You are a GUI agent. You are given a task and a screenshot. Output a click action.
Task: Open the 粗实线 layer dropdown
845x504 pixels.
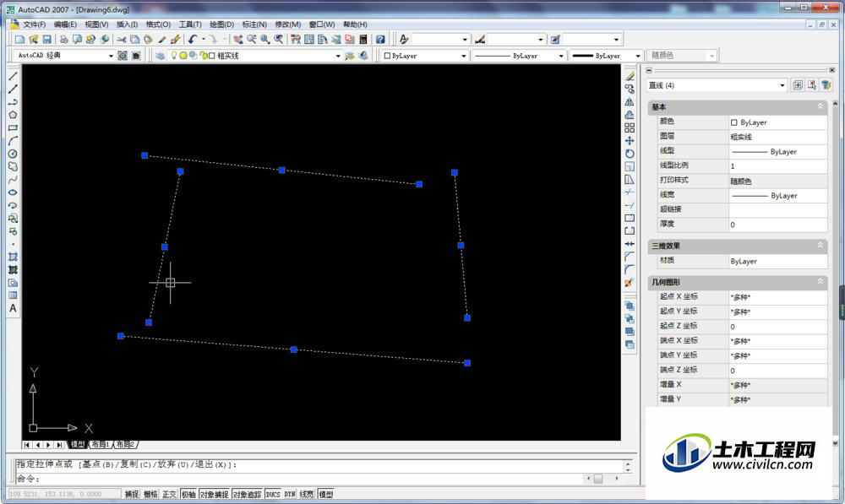pyautogui.click(x=338, y=56)
